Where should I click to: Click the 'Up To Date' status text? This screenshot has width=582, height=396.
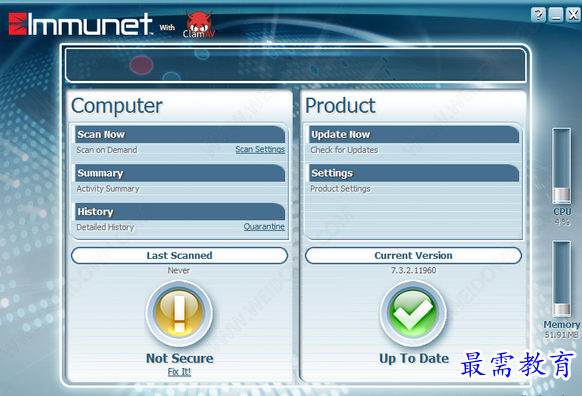tap(414, 358)
